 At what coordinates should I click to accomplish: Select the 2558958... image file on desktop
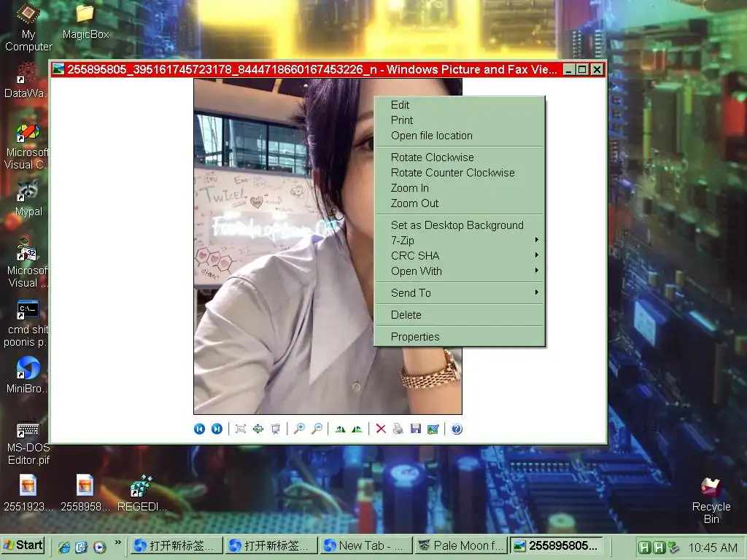tap(85, 493)
